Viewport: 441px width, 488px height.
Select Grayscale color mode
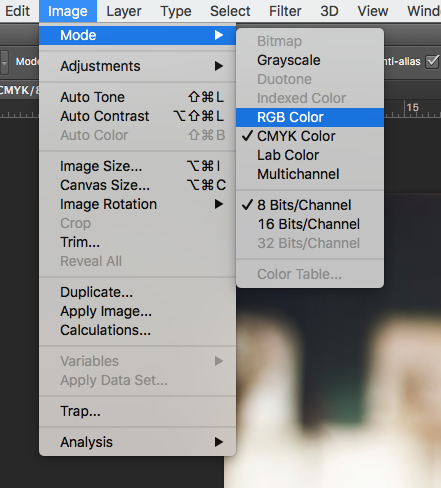coord(310,60)
